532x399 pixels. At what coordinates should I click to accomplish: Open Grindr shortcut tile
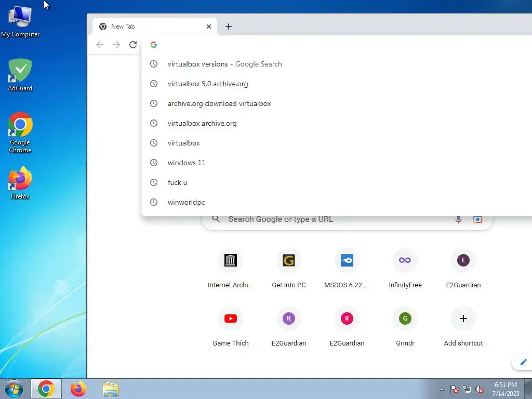coord(405,327)
